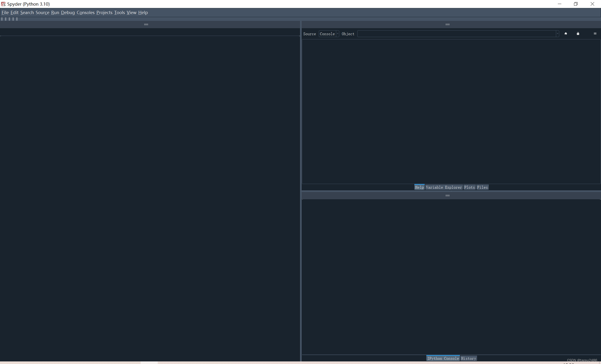The width and height of the screenshot is (601, 364).
Task: Switch to the Plots tab
Action: pyautogui.click(x=469, y=187)
